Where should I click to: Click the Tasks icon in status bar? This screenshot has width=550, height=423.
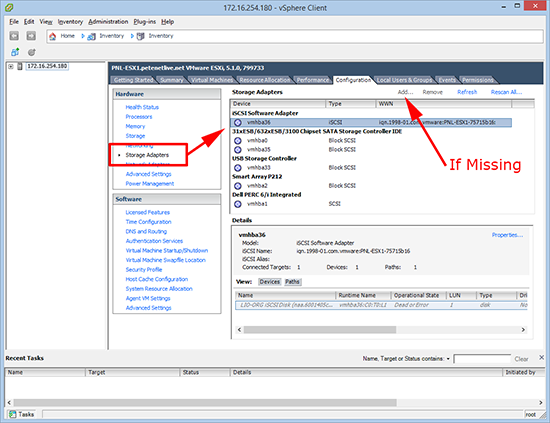13,414
